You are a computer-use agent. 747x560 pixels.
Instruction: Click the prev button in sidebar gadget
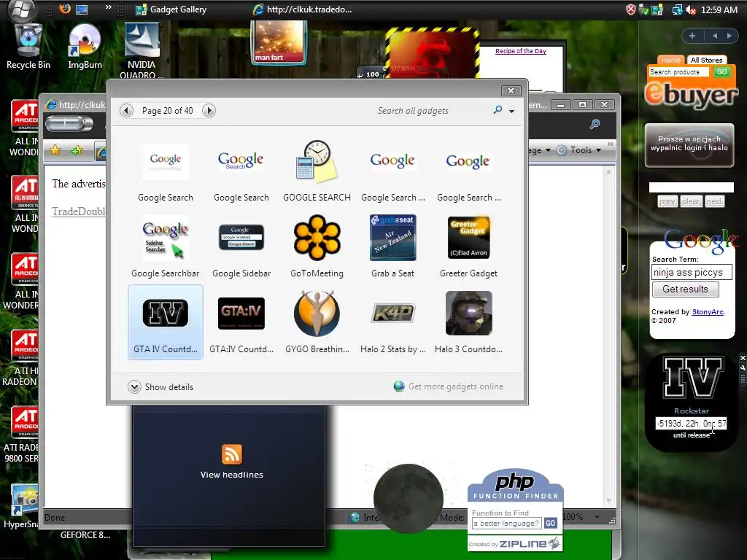[667, 201]
